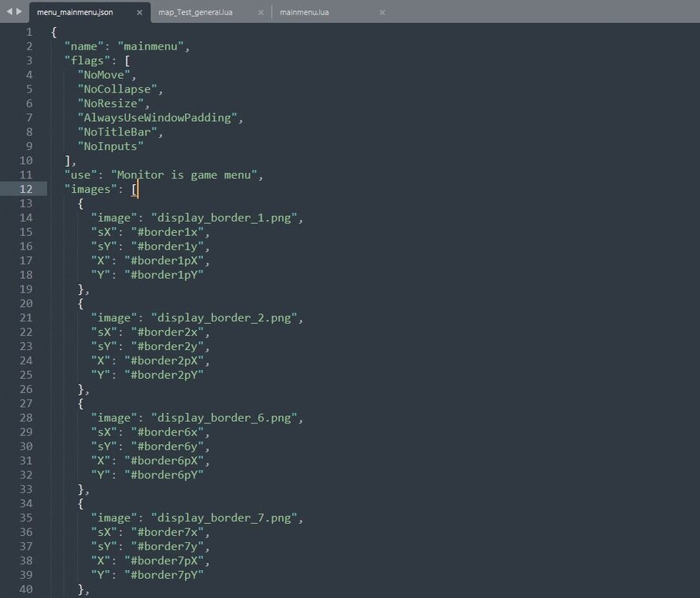Screen dimensions: 700x598
Task: Click line number 40 in the gutter
Action: click(x=26, y=589)
